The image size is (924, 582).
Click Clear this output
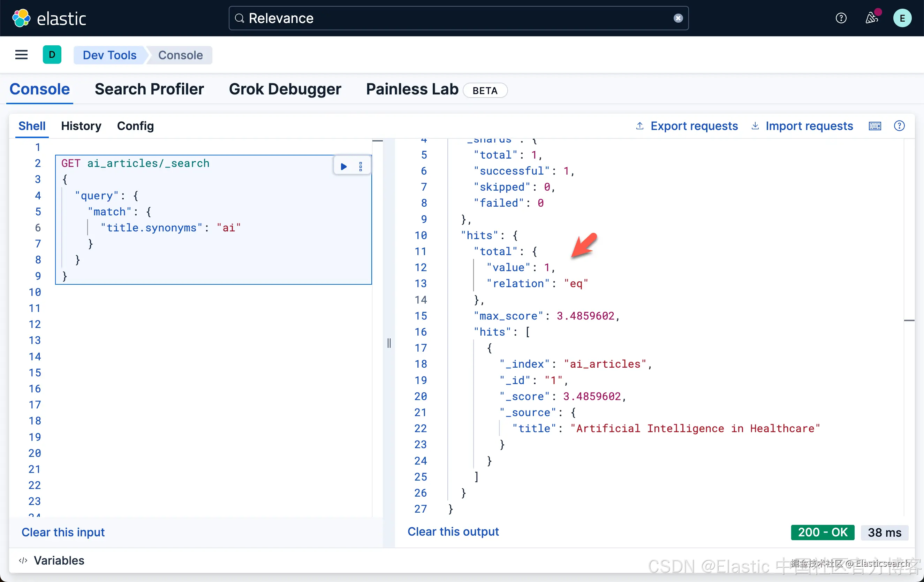coord(453,531)
